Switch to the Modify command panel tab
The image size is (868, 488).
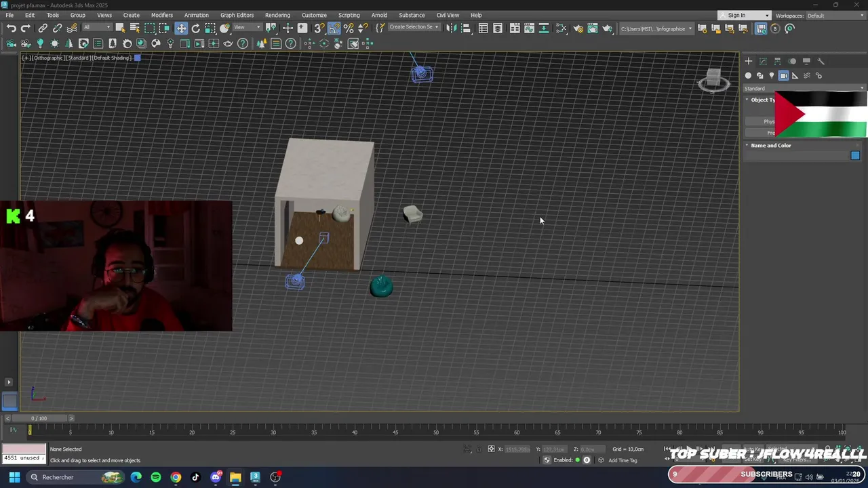763,61
